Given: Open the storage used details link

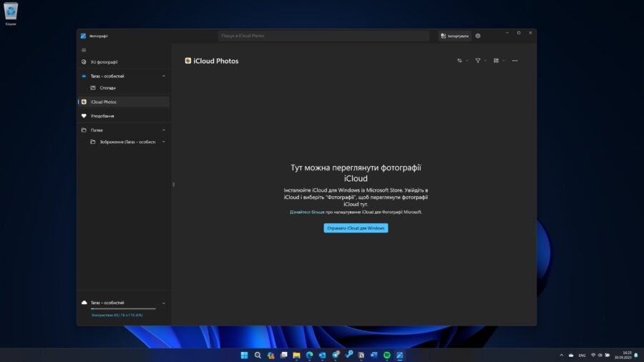Looking at the screenshot, I should (117, 315).
